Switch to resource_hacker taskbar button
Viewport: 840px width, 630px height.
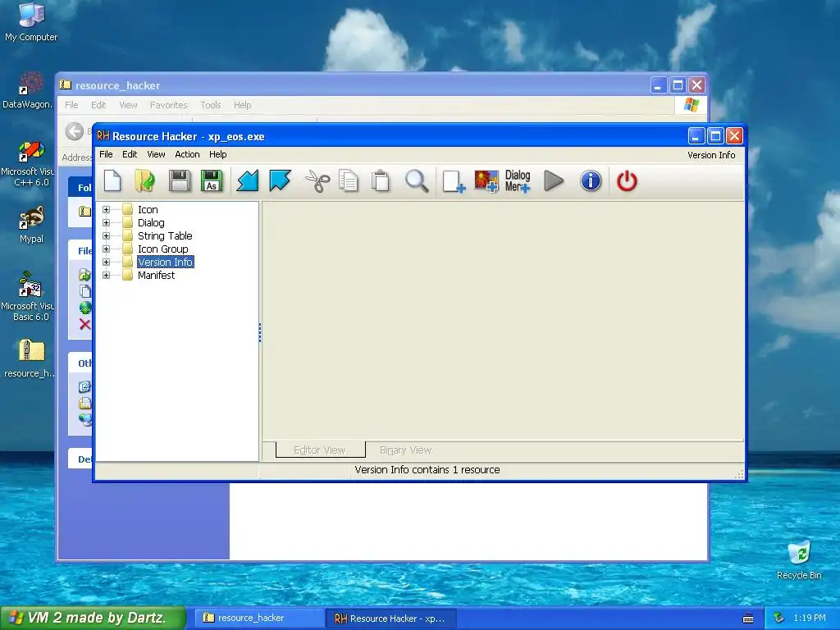click(x=258, y=618)
